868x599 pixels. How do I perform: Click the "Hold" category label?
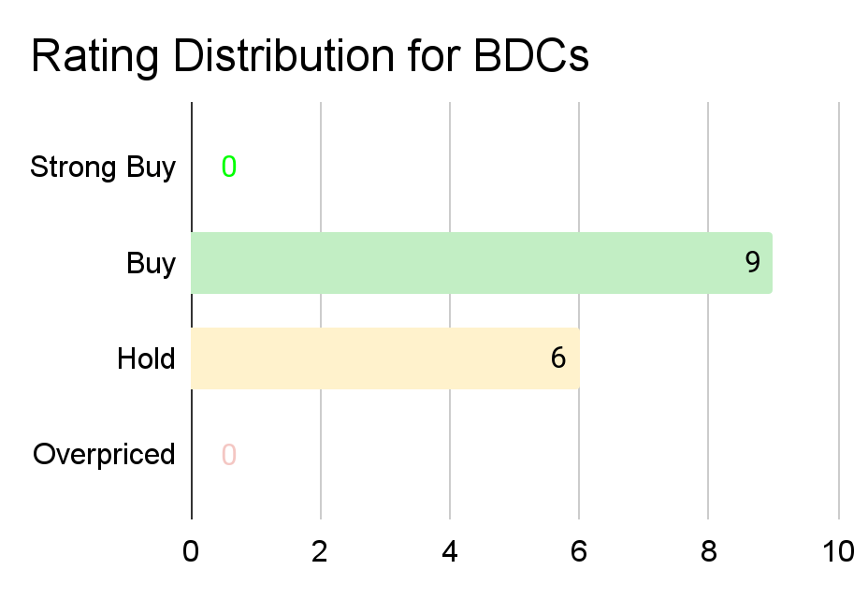pos(147,358)
